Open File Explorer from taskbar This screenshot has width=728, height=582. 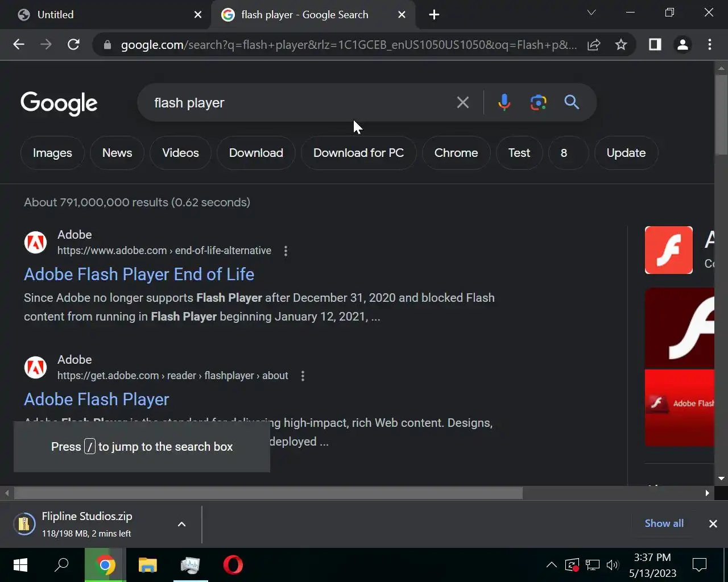point(148,565)
